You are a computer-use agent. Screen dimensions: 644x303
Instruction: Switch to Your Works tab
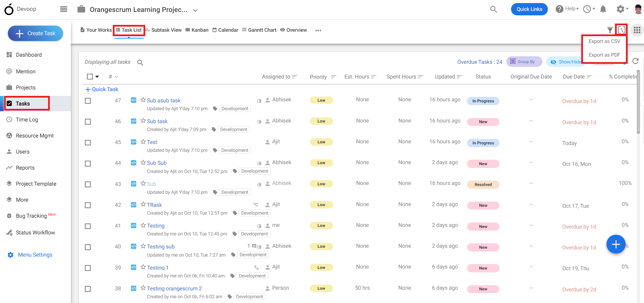pos(96,30)
